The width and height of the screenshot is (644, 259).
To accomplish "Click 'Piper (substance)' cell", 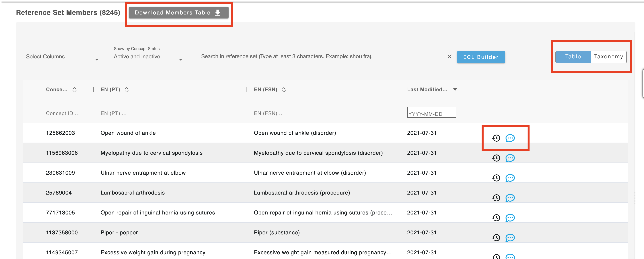I will pos(277,232).
